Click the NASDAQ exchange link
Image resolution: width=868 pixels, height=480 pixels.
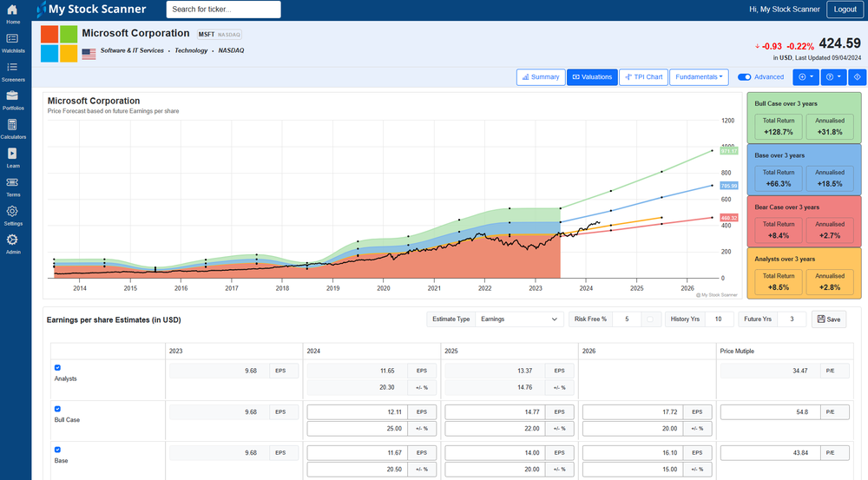tap(231, 50)
